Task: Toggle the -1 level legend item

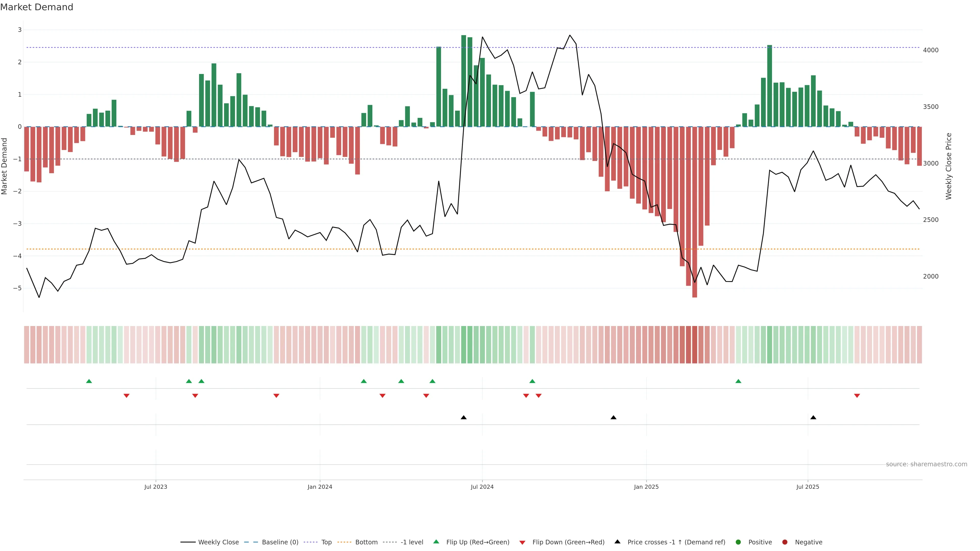Action: 412,542
